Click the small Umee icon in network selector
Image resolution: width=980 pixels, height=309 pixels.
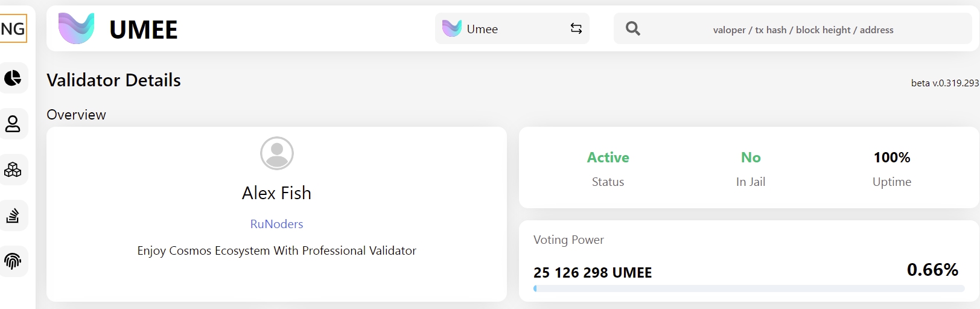(x=452, y=28)
